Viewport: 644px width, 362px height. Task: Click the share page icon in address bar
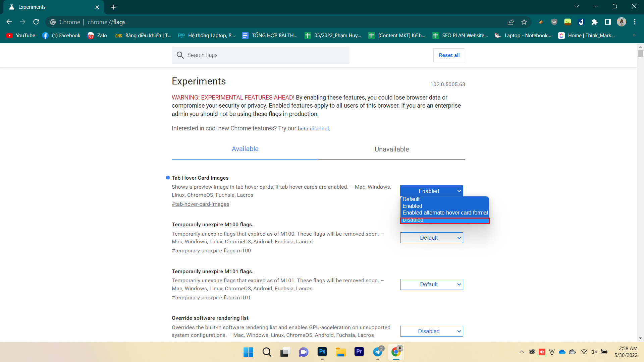511,22
